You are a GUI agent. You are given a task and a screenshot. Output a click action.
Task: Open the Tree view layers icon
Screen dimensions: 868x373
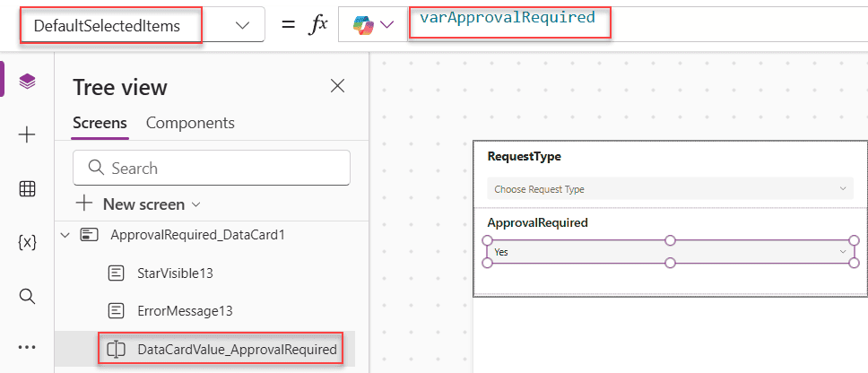coord(27,82)
